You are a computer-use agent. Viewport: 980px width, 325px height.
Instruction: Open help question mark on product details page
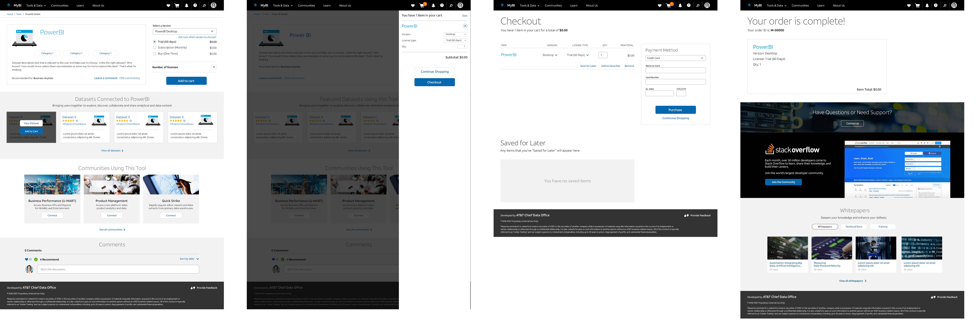(x=195, y=5)
